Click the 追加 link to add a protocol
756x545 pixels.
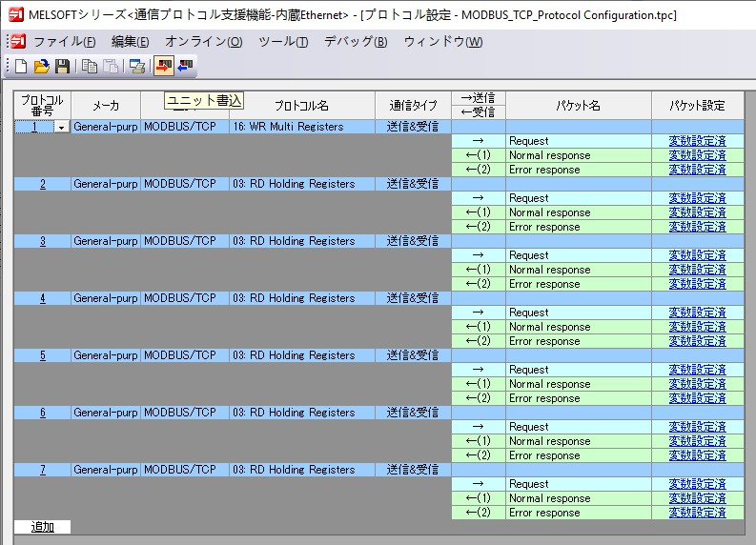tap(43, 527)
